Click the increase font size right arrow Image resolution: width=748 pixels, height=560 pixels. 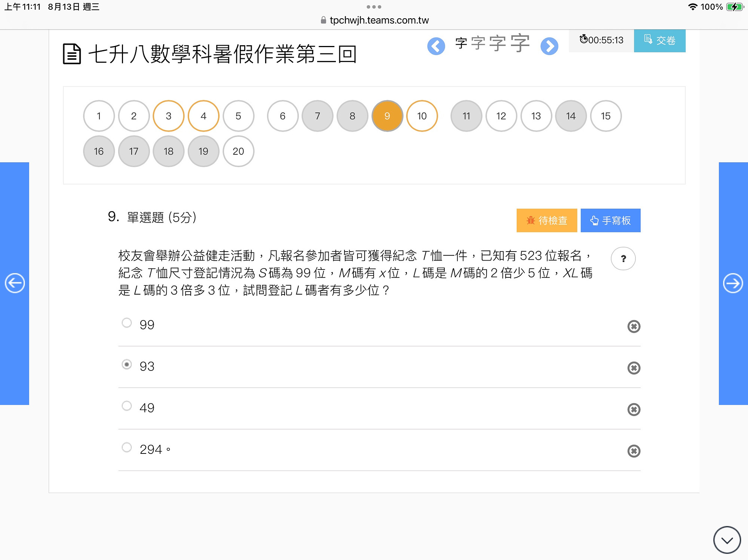(x=549, y=46)
